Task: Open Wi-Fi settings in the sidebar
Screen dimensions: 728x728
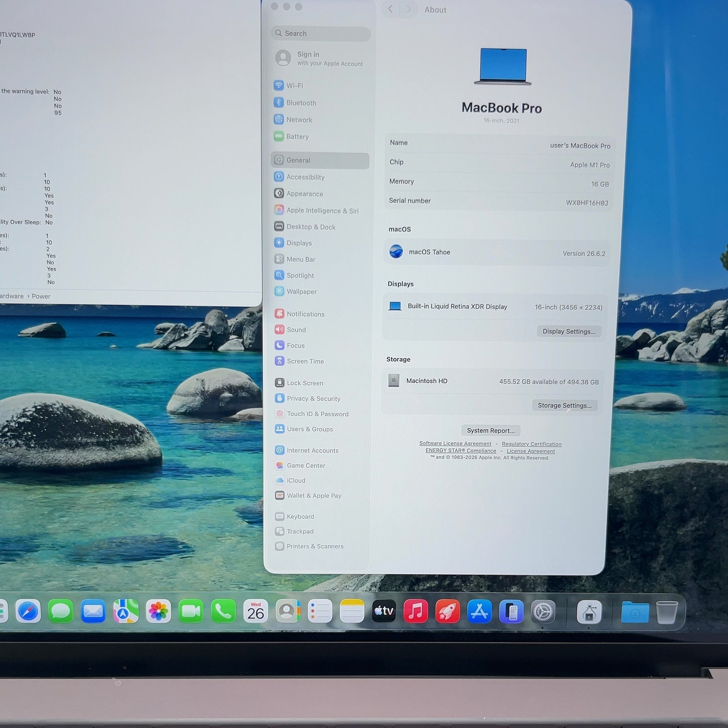Action: (320, 86)
